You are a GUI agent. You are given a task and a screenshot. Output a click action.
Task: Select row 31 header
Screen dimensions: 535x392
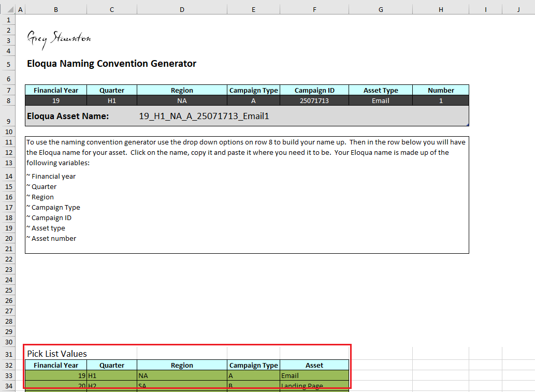[x=8, y=354]
